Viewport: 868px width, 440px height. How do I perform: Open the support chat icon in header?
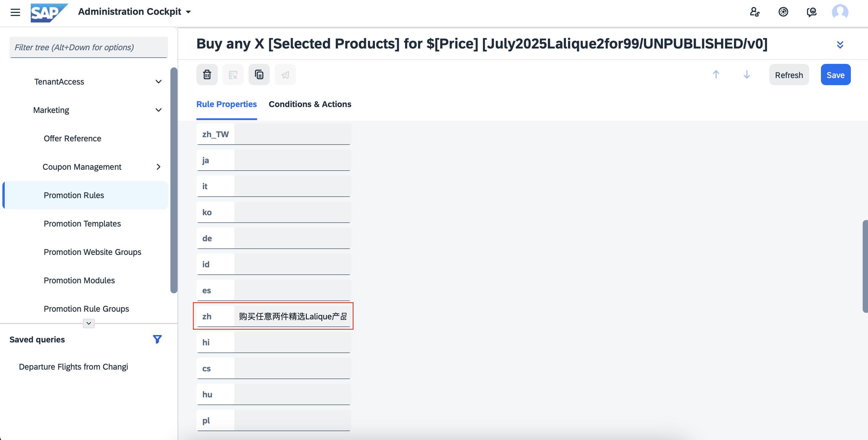[x=811, y=12]
